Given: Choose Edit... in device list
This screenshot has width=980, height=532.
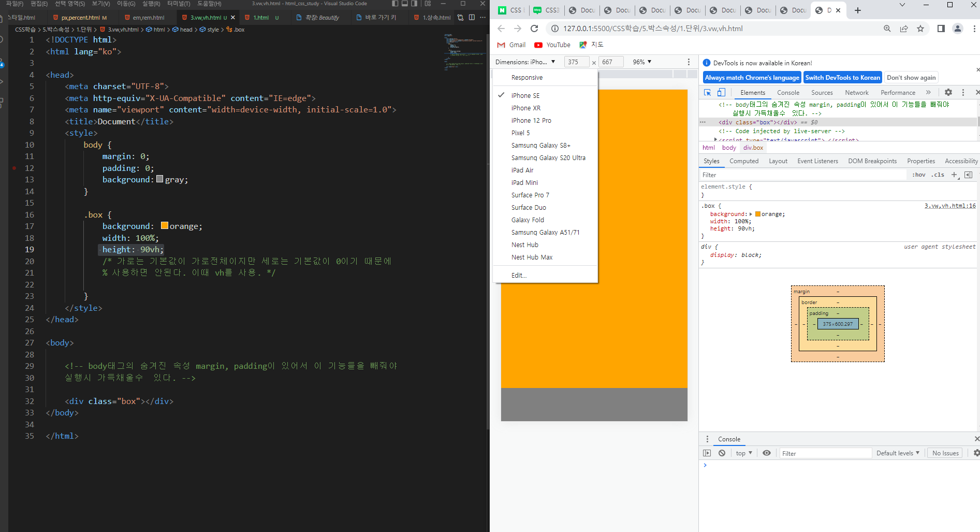Looking at the screenshot, I should (519, 275).
